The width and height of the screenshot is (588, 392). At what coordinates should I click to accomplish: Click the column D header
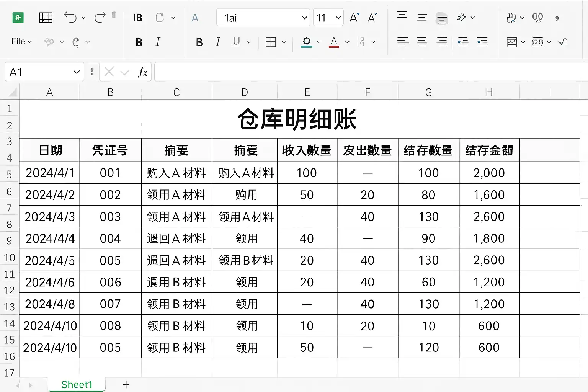[245, 92]
